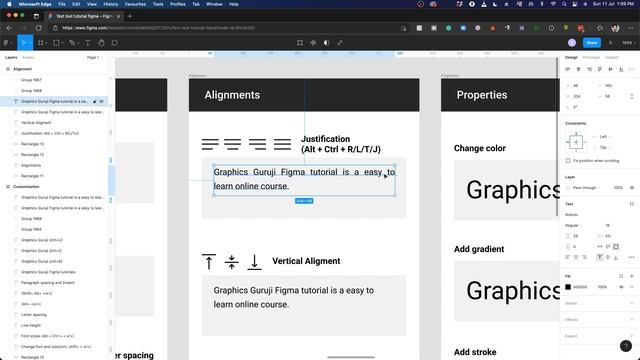Add an export setting with plus button
Screen dimensions: 640x360
pos(632,336)
